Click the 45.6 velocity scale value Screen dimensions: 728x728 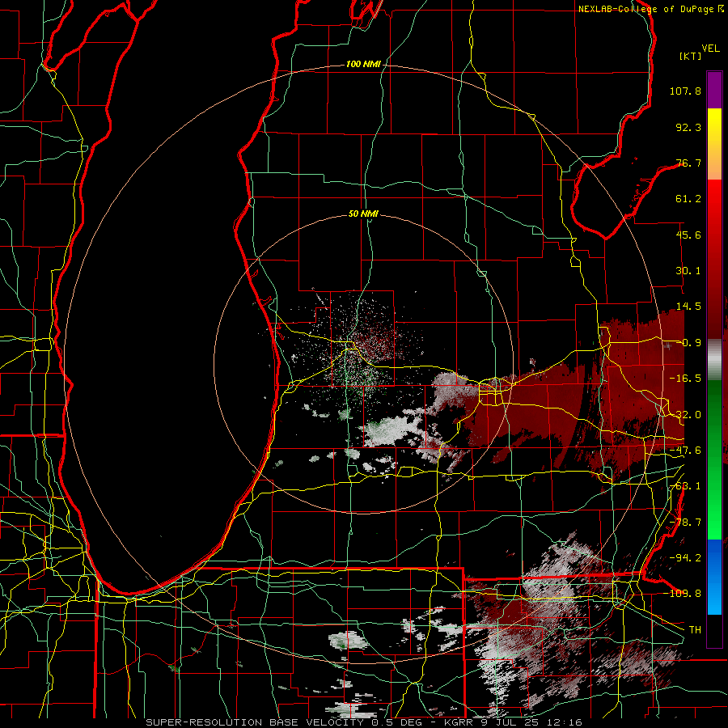tap(688, 235)
